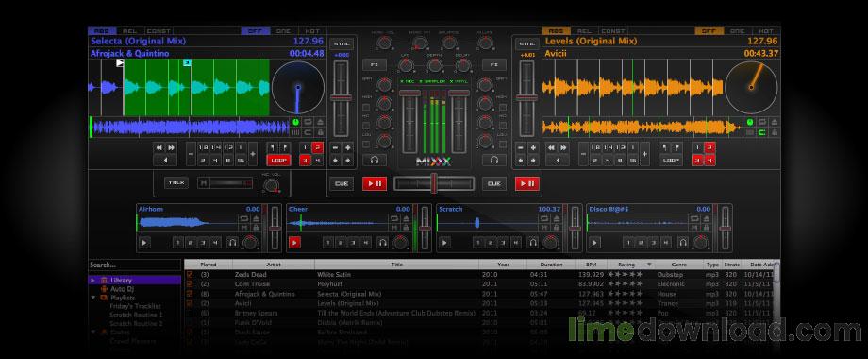The image size is (868, 359).
Task: Toggle right deck headphone cue button
Action: 494,160
